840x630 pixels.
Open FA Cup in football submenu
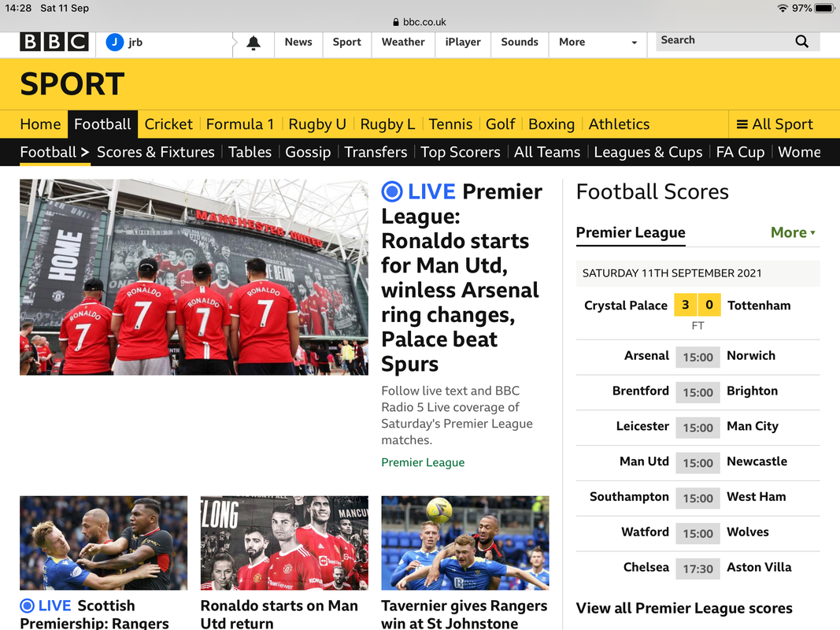[x=740, y=152]
